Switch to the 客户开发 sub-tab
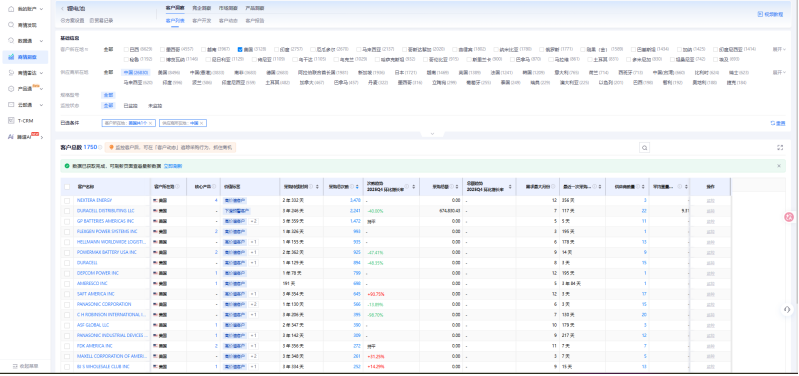The image size is (799, 376). click(x=201, y=21)
